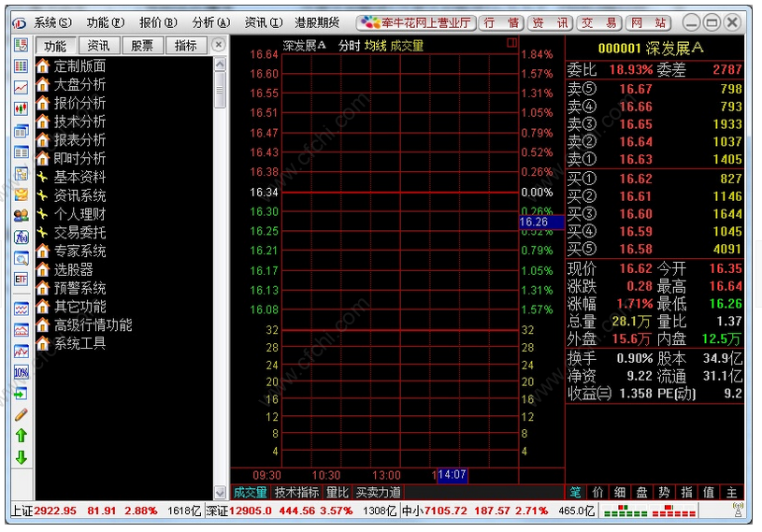
Task: Click the topmost checklist icon in left toolbar
Action: 21,45
